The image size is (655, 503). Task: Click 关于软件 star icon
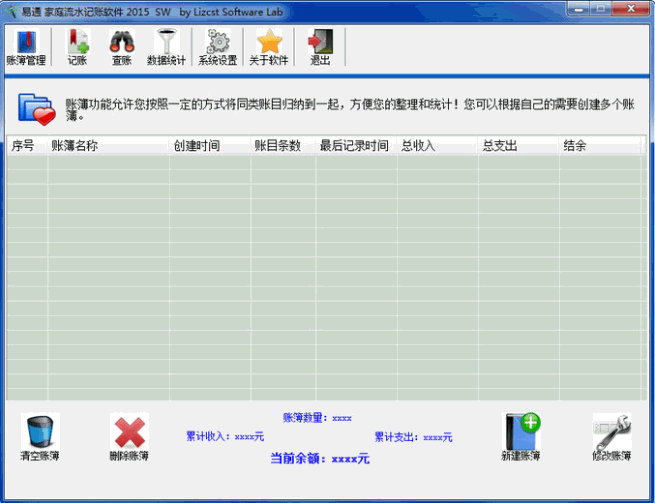point(269,47)
